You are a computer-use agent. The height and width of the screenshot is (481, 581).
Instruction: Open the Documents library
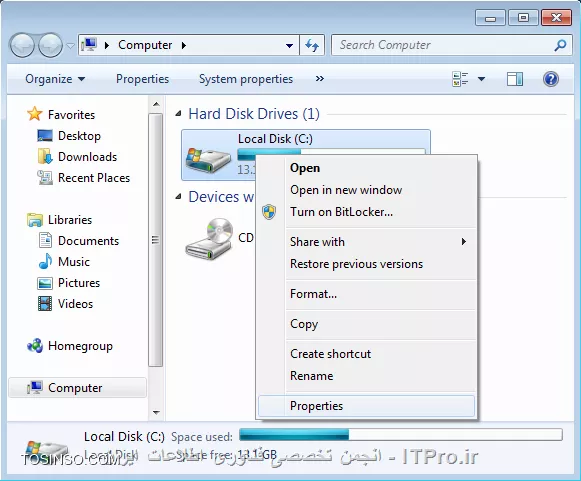point(88,241)
